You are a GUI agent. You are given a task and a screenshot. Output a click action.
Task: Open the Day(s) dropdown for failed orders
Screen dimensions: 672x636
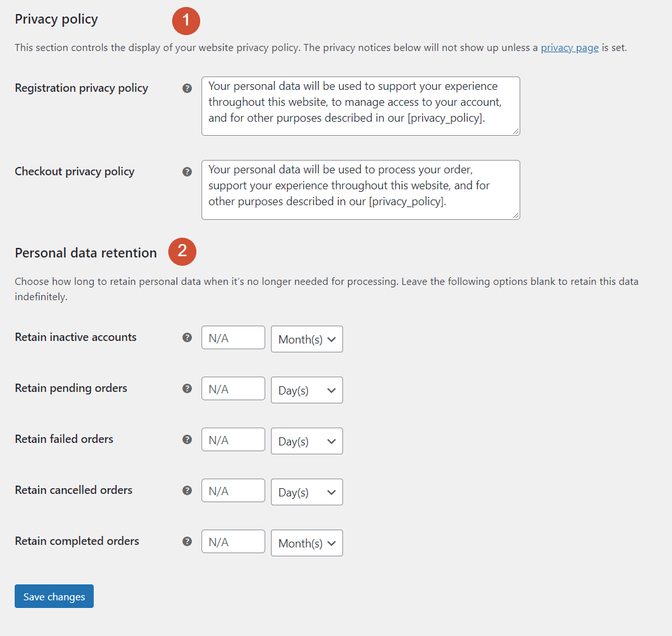click(307, 440)
